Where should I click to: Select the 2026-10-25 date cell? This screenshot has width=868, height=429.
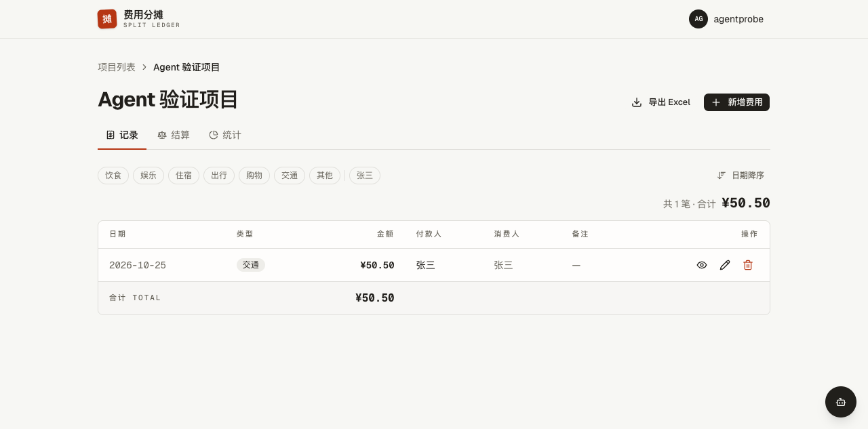click(x=138, y=266)
